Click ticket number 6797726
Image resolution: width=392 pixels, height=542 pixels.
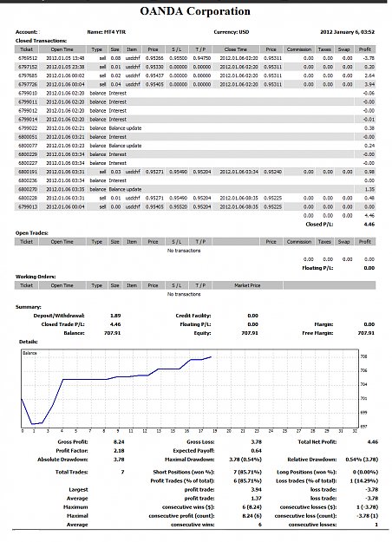(28, 84)
